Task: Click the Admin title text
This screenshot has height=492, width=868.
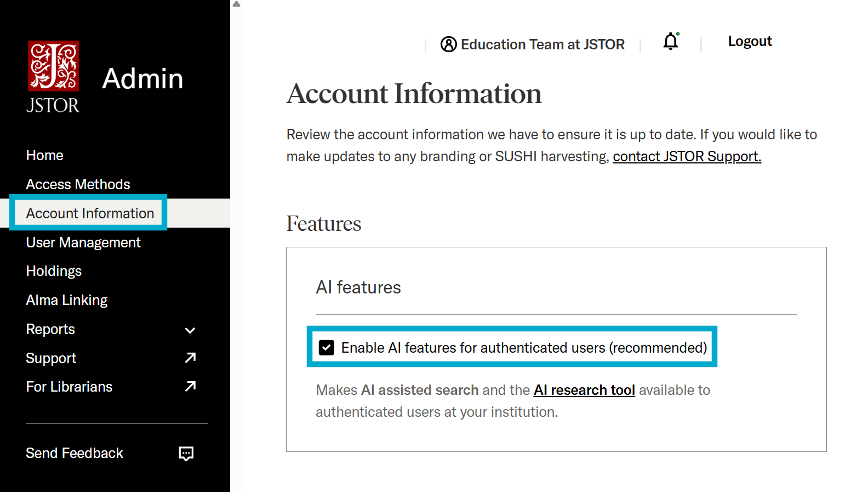Action: click(142, 78)
